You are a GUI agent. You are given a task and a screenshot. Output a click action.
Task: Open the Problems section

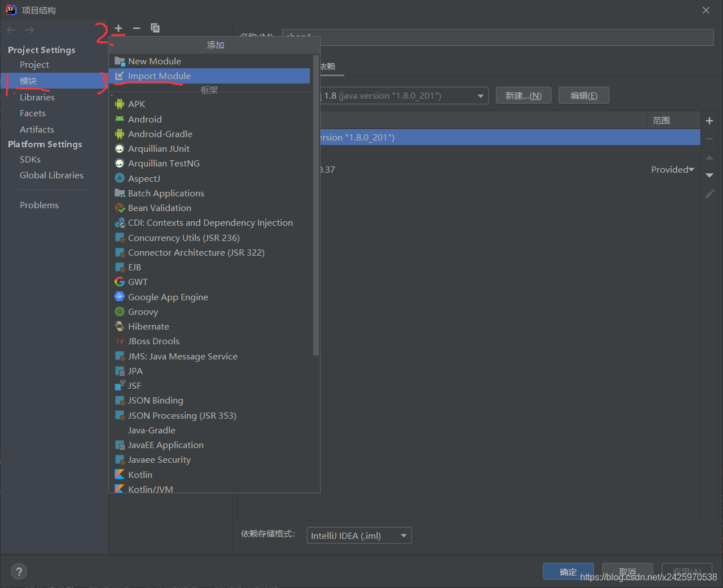point(39,205)
